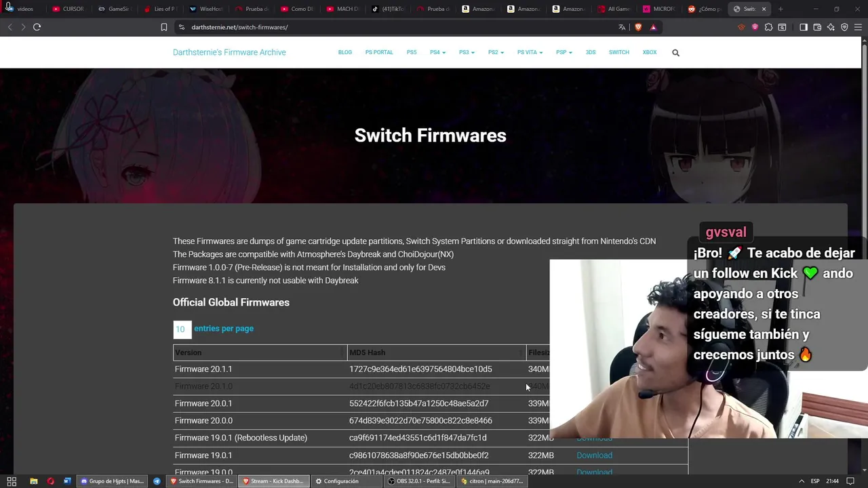Open Word from the taskbar
868x488 pixels.
coord(67,481)
